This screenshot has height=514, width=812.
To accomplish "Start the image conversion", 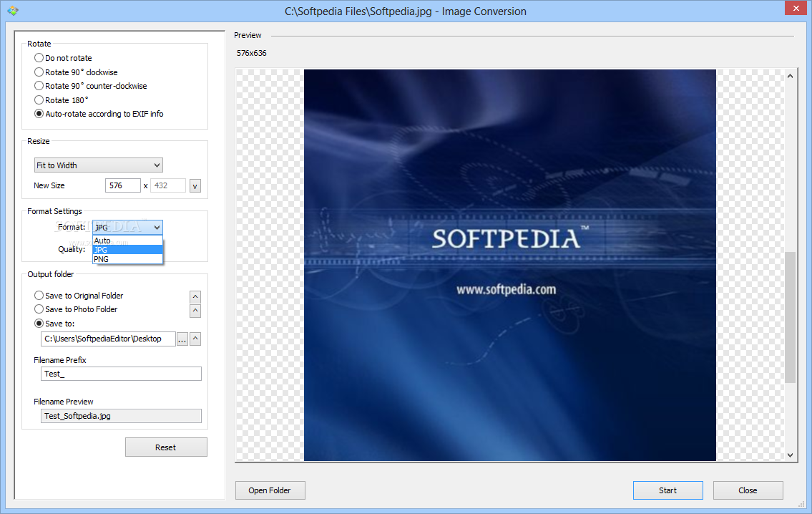I will pyautogui.click(x=668, y=490).
